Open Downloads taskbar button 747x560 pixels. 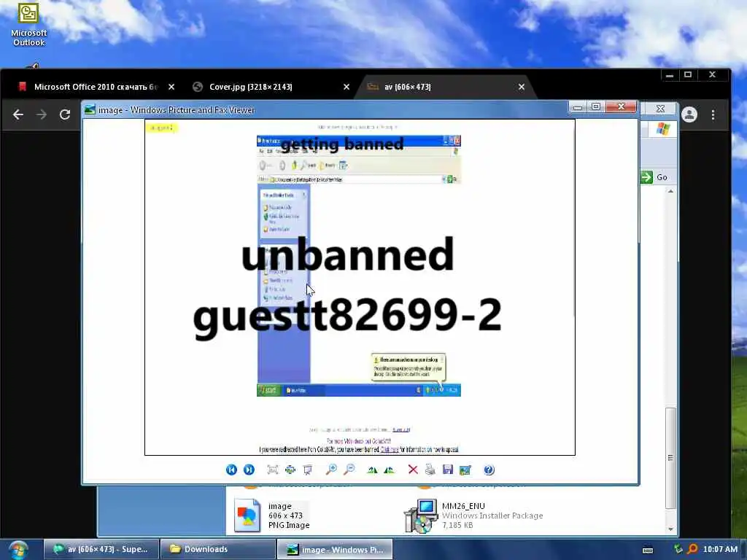(x=217, y=549)
